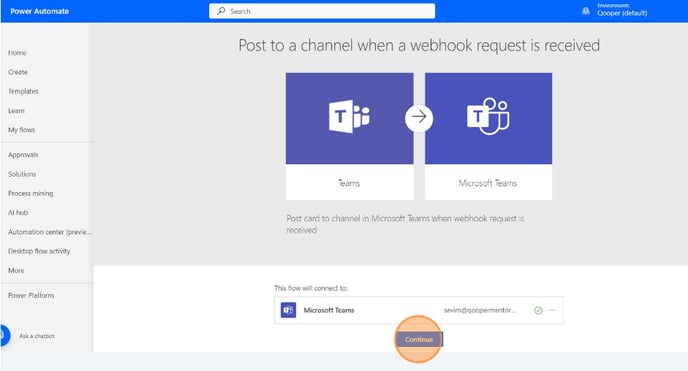Open the Microsoft Teams connection ellipsis menu
Viewport: 688px width, 371px height.
point(552,310)
